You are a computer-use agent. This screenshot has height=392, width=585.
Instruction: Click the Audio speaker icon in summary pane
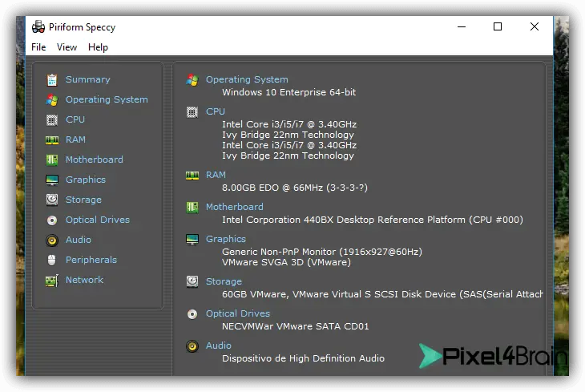pos(192,346)
